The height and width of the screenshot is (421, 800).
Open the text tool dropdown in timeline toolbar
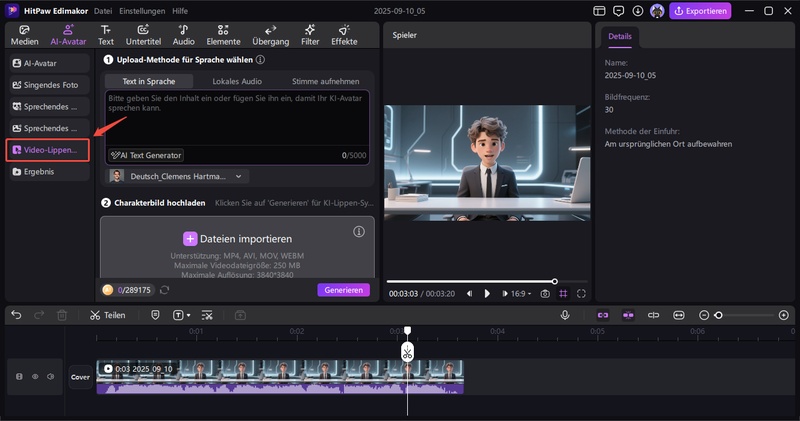[x=181, y=315]
